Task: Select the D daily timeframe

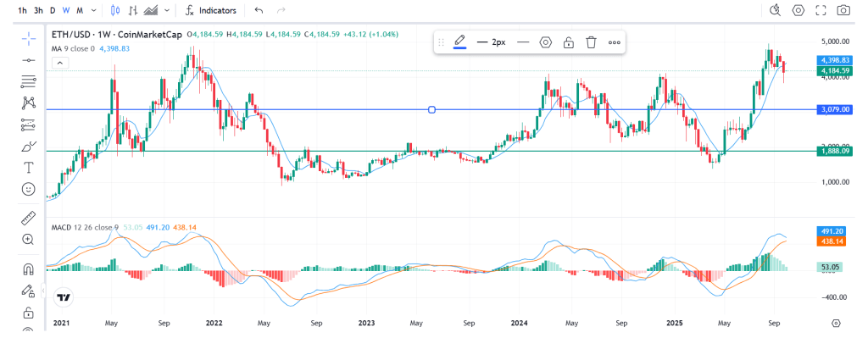Action: click(53, 10)
